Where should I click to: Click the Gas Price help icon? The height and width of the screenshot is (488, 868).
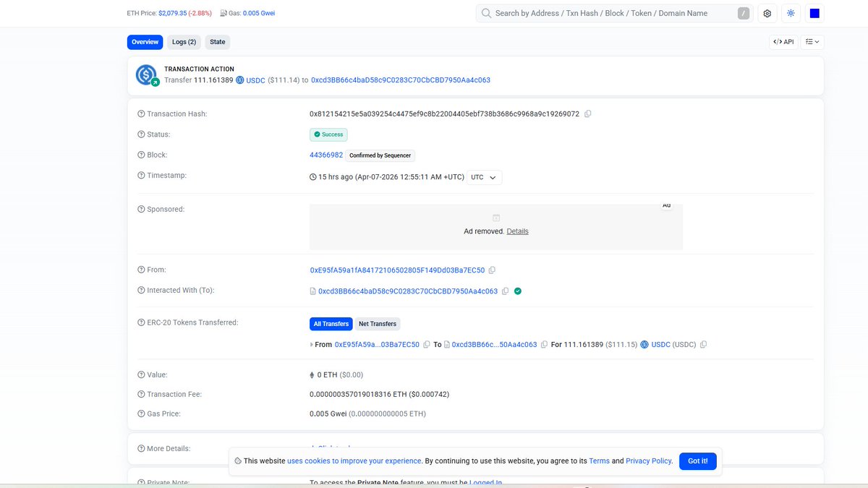141,414
